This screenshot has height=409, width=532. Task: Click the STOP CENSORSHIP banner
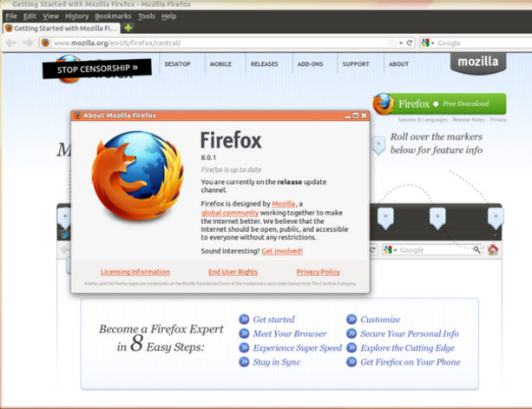97,69
